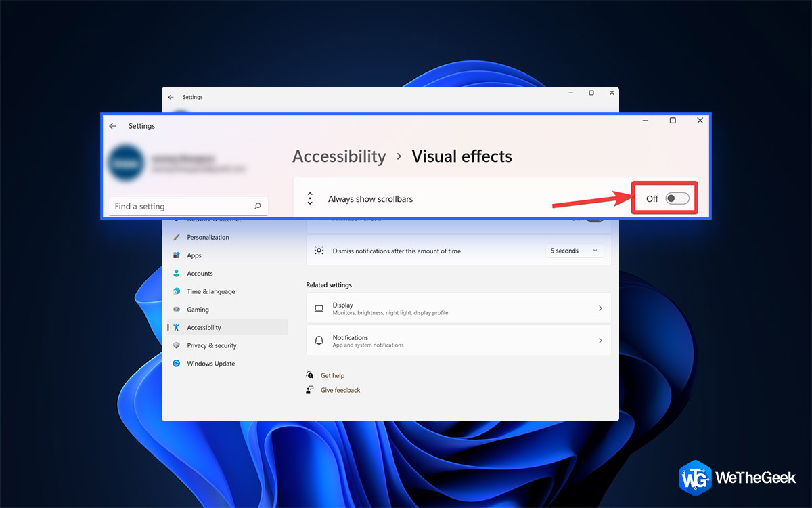This screenshot has height=508, width=812.
Task: Expand the Notifications related setting chevron
Action: (x=600, y=341)
